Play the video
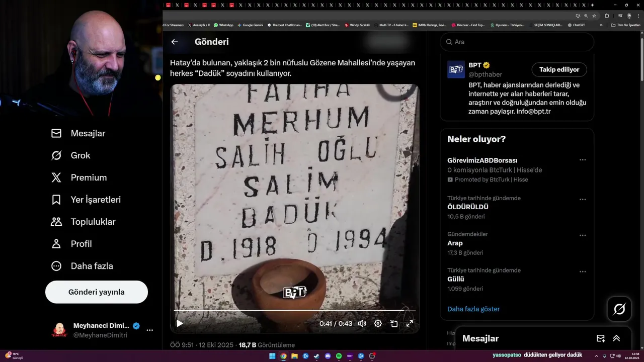This screenshot has width=644, height=362. (x=180, y=323)
